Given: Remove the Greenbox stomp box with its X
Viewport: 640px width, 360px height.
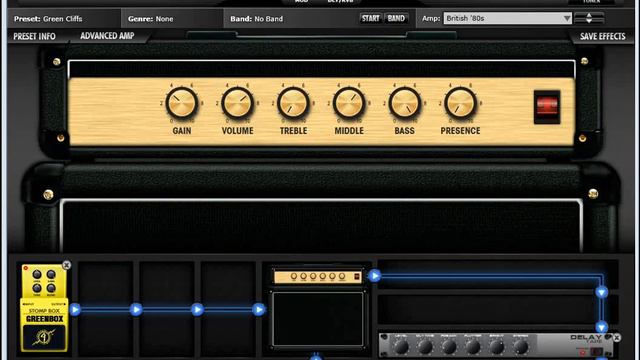Looking at the screenshot, I should [x=67, y=265].
